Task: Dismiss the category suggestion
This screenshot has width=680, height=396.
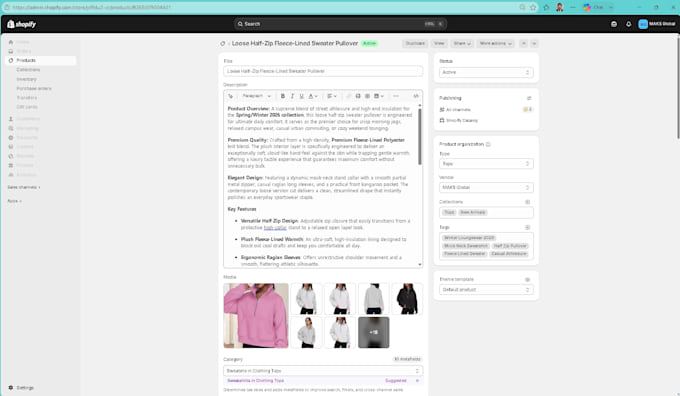Action: click(x=417, y=381)
